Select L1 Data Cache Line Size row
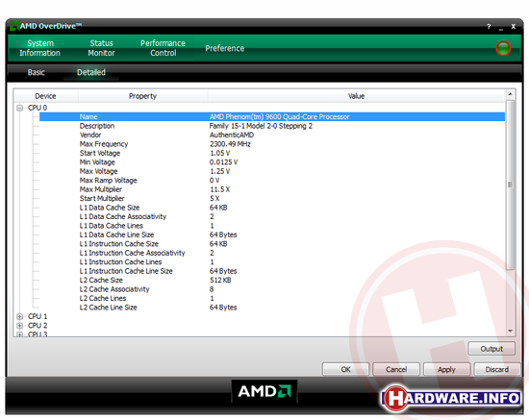 click(272, 235)
